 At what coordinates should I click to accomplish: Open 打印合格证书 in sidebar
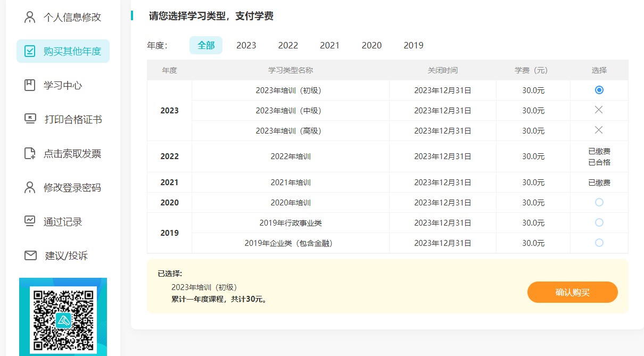point(63,119)
